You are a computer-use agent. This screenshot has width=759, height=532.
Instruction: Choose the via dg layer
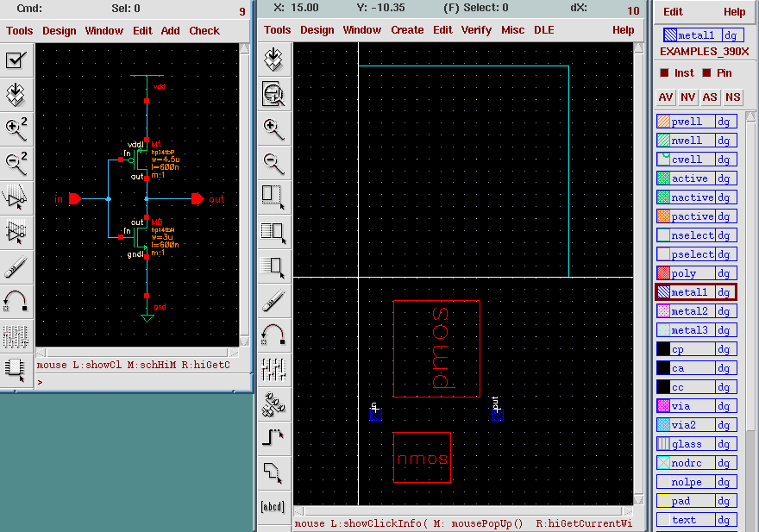(697, 406)
